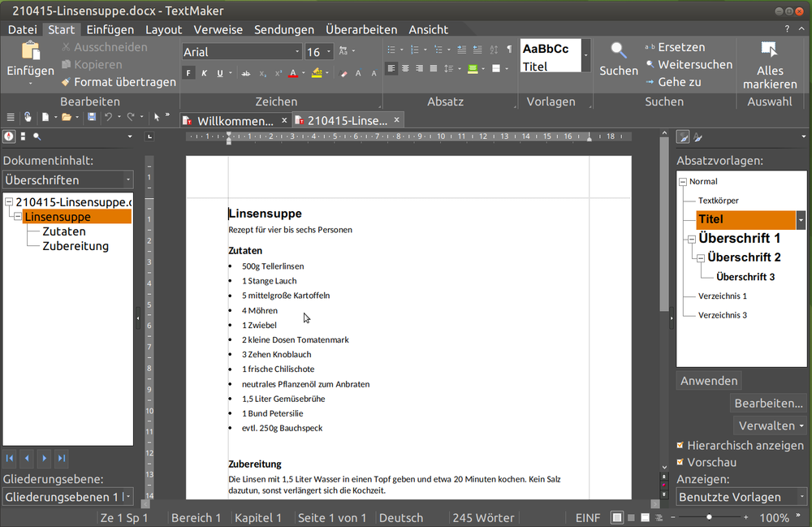Click the Suchen magnifier icon
Viewport: 812px width, 527px height.
click(x=619, y=51)
